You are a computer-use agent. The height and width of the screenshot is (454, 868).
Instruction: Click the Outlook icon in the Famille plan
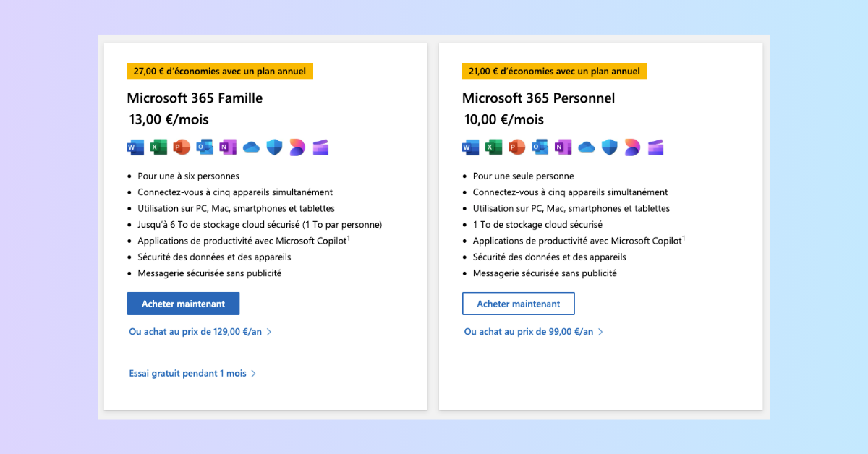pos(205,147)
